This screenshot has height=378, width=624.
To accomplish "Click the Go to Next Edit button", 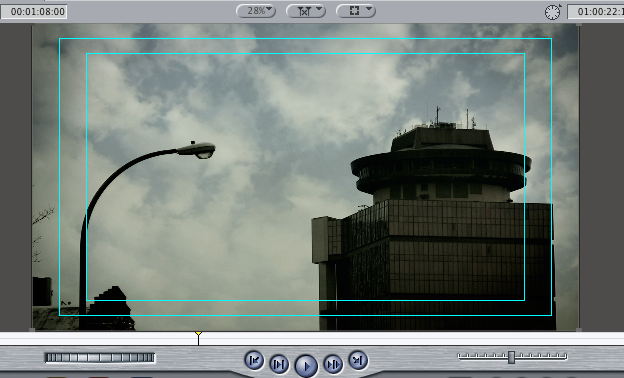I will click(358, 360).
